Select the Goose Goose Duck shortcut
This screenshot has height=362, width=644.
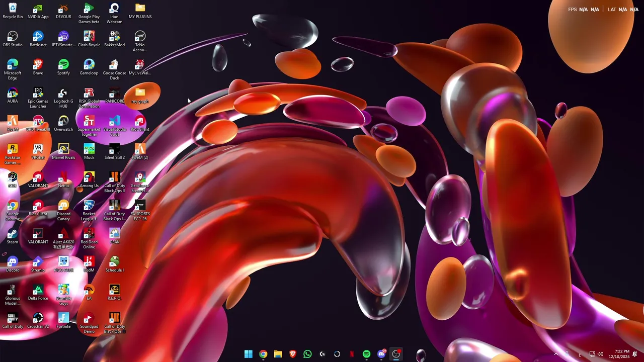pos(114,70)
